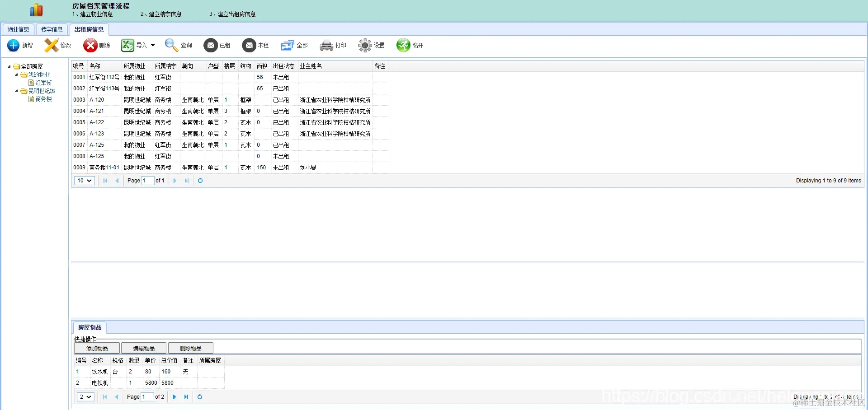Screen dimensions: 868x410
Task: Select the row named 商务楼11-01
Action: pos(230,168)
